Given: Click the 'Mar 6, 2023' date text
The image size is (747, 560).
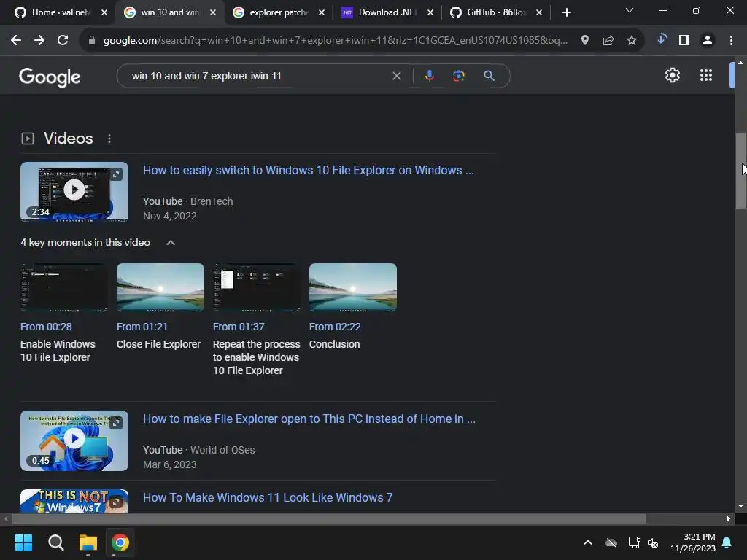Looking at the screenshot, I should point(169,464).
